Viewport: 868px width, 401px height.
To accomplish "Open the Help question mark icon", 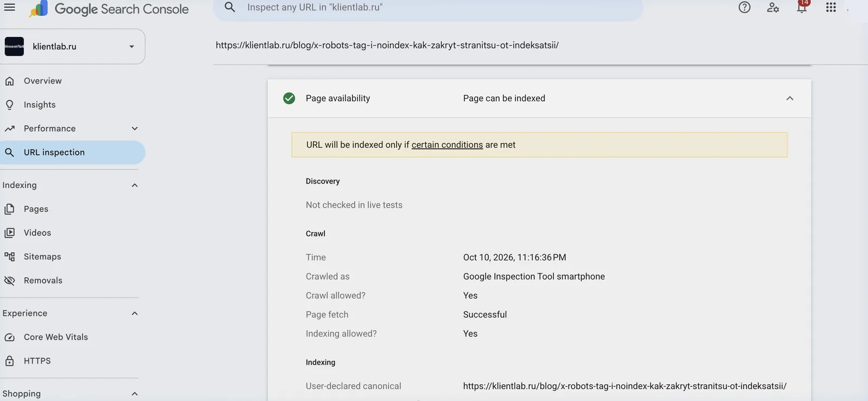I will pos(744,8).
